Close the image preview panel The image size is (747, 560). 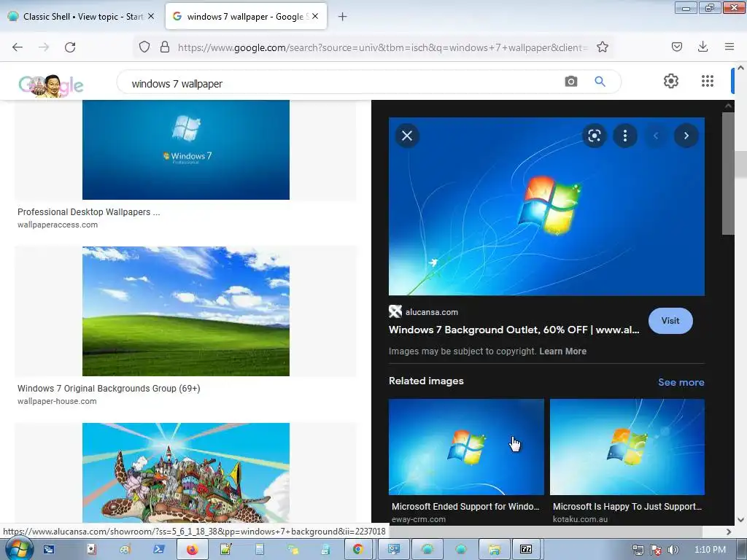407,136
